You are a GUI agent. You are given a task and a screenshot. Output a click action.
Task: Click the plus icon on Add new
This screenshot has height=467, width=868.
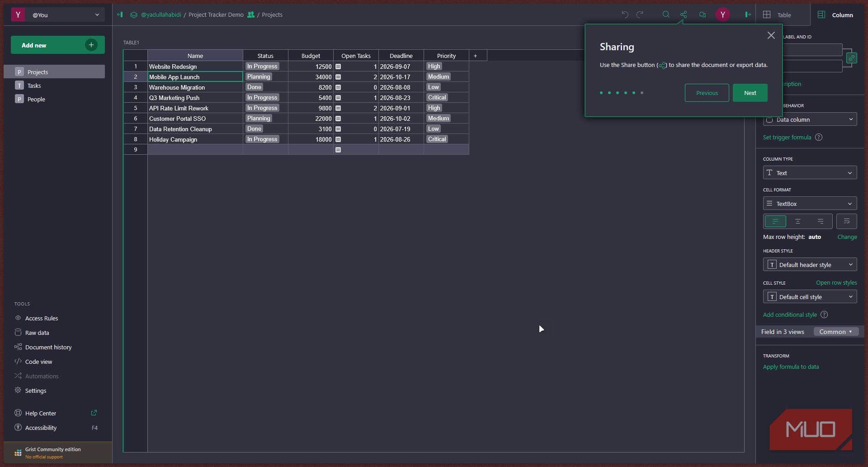91,45
